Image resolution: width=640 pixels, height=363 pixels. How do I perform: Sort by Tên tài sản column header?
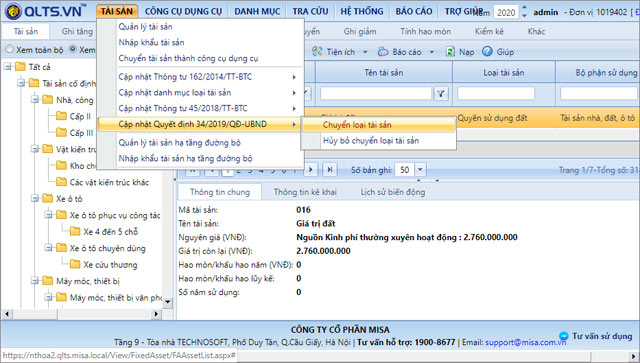pos(384,72)
